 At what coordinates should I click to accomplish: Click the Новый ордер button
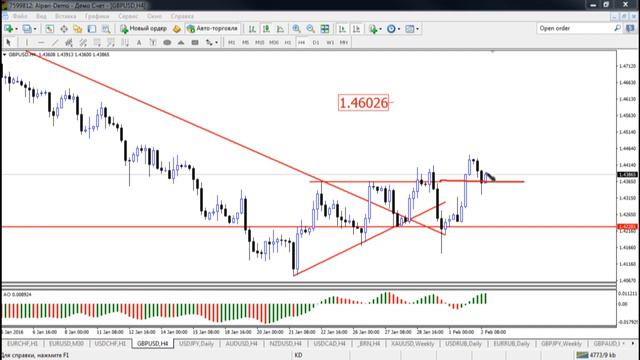point(144,29)
